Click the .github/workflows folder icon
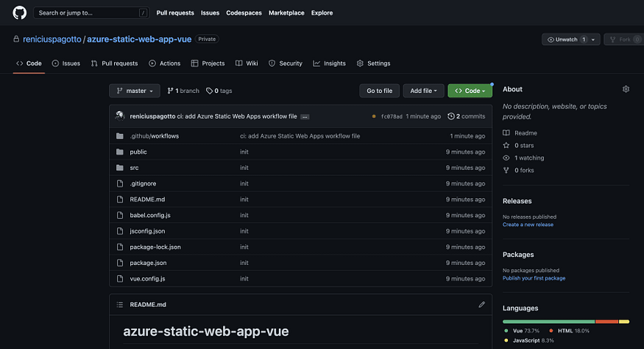 click(119, 136)
